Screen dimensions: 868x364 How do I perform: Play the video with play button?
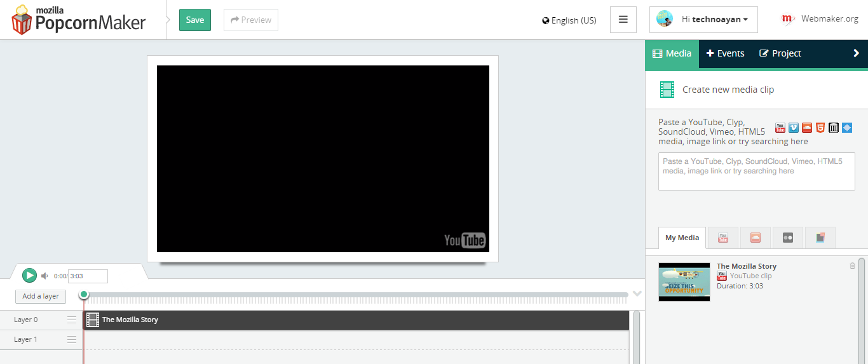29,275
